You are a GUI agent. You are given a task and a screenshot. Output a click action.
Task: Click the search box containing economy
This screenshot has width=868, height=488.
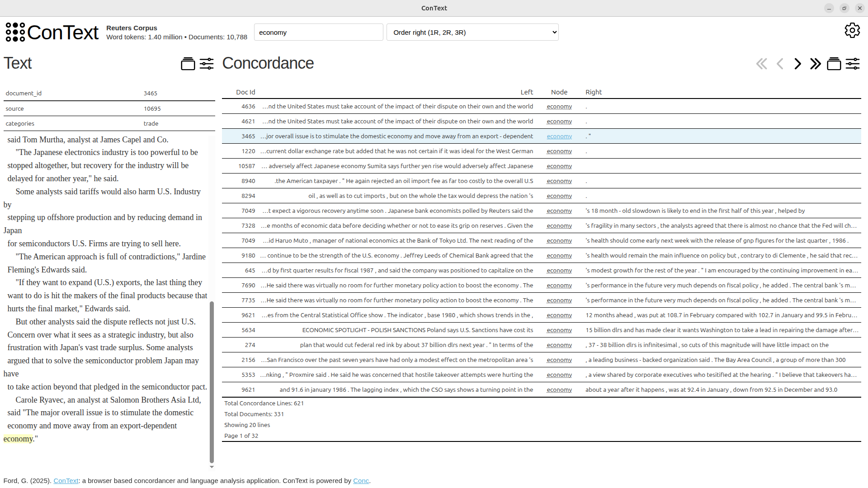[318, 32]
